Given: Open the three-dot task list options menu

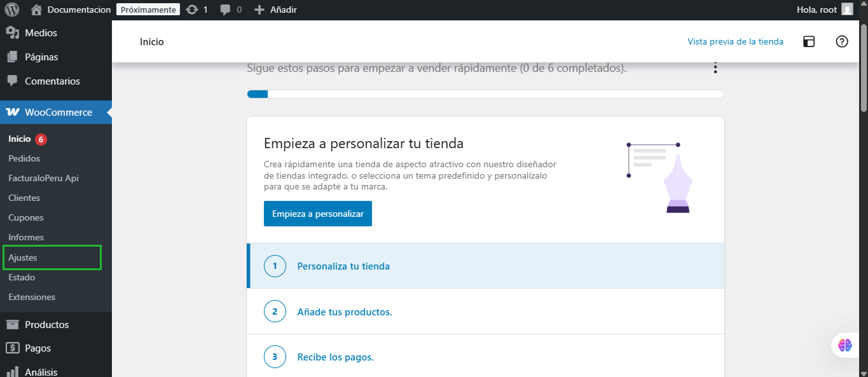Looking at the screenshot, I should 715,68.
